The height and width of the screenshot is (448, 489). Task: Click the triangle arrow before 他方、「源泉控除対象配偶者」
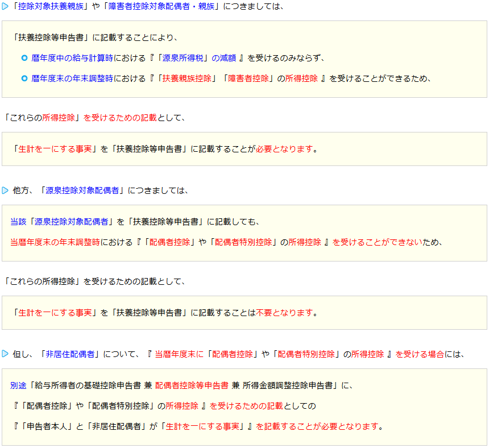coord(5,190)
